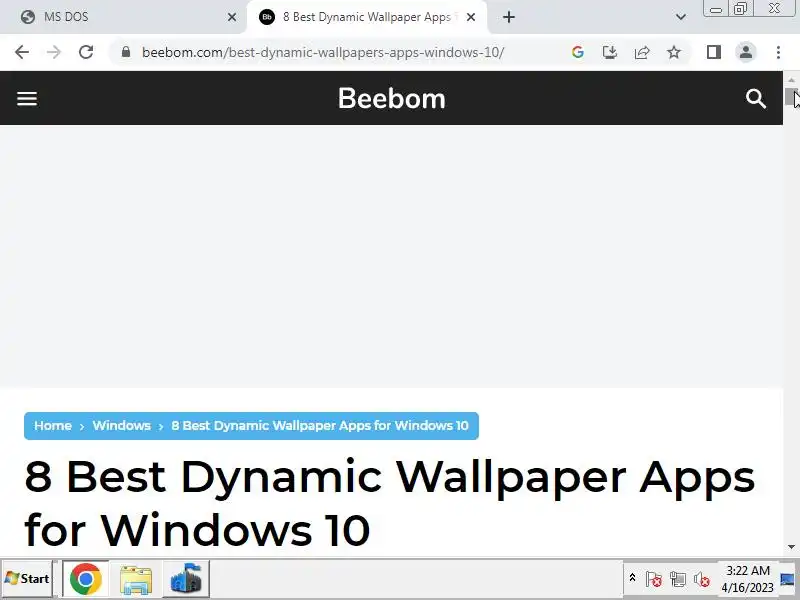Screen dimensions: 800x600
Task: Open the Chrome profile avatar
Action: (746, 52)
